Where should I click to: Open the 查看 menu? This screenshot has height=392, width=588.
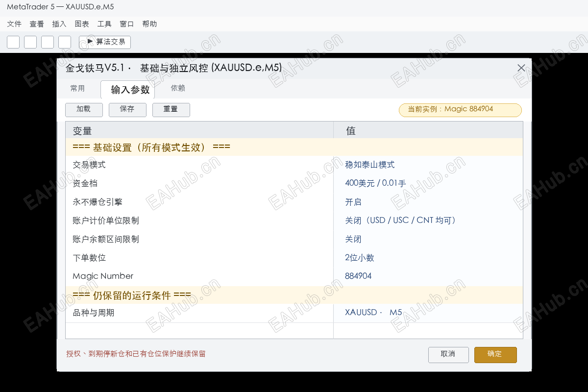click(x=37, y=24)
